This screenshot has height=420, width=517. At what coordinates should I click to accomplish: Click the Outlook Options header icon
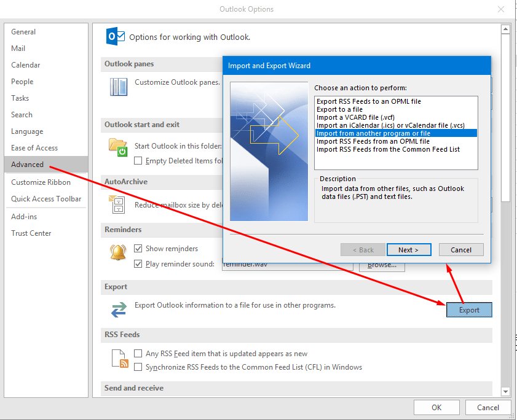coord(116,37)
